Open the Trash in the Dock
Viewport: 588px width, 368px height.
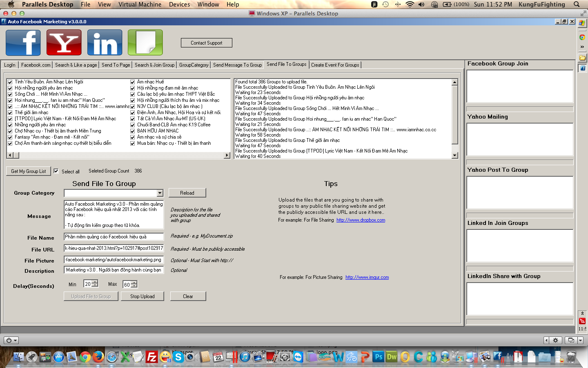[571, 357]
